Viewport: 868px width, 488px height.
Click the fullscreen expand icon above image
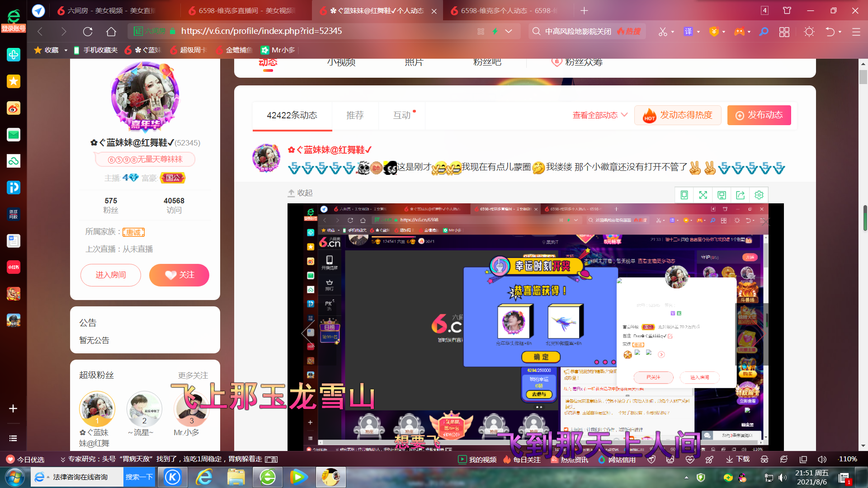tap(703, 195)
